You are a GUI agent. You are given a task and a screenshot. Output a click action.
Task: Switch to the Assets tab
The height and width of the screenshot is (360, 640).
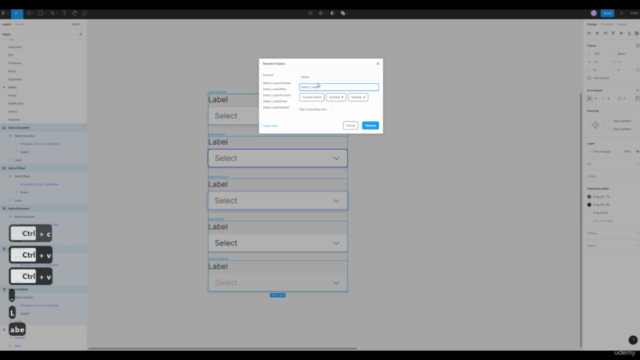19,24
